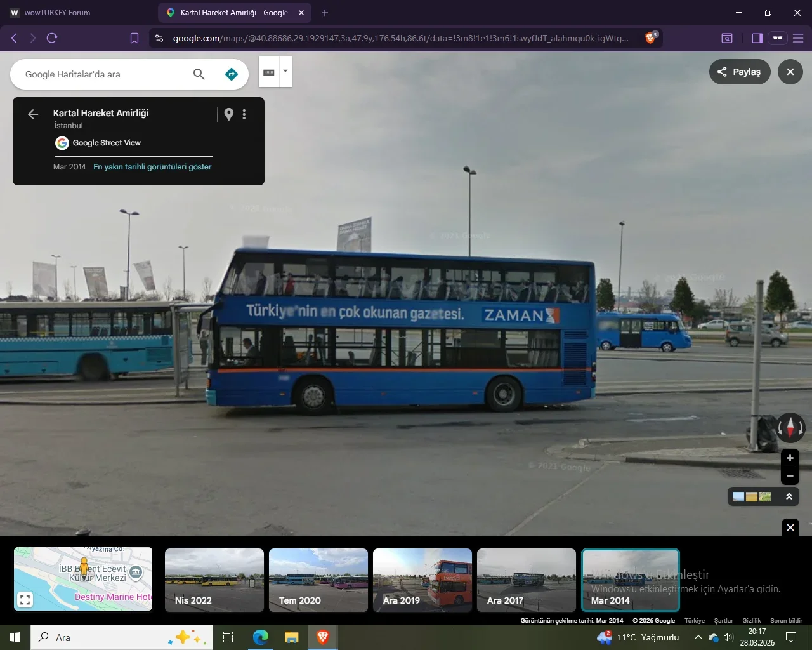Viewport: 812px width, 650px height.
Task: Select the Ara 2019 street view thumbnail
Action: (422, 580)
